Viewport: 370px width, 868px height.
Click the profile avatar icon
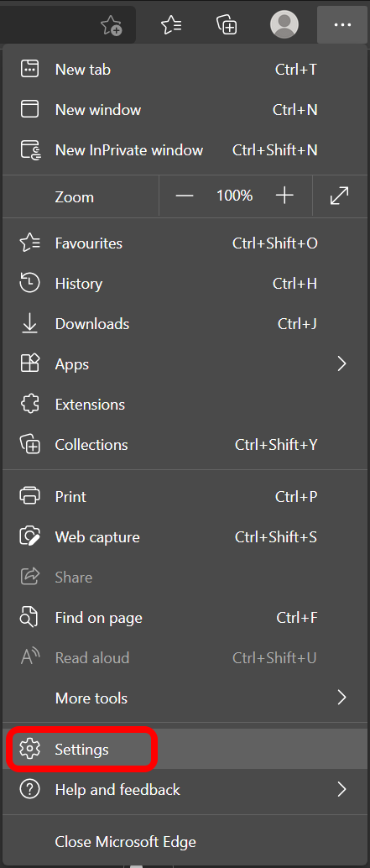(284, 24)
